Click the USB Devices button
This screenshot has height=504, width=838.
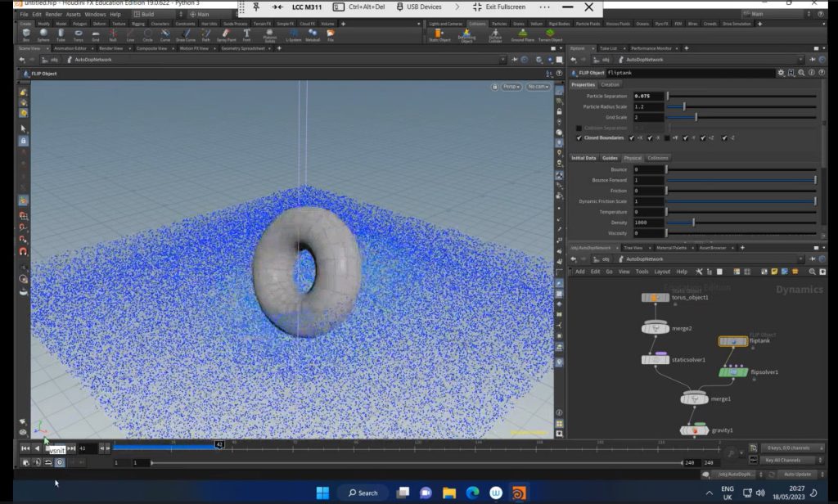pos(419,7)
